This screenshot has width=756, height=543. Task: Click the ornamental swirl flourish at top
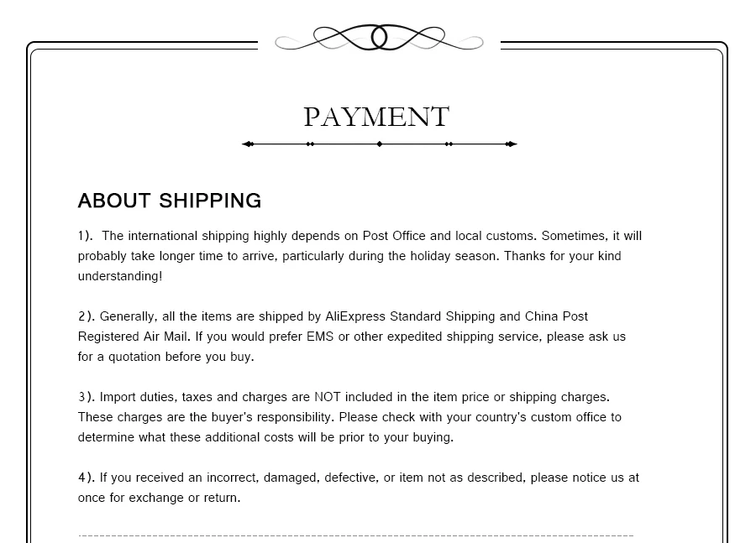(x=379, y=38)
